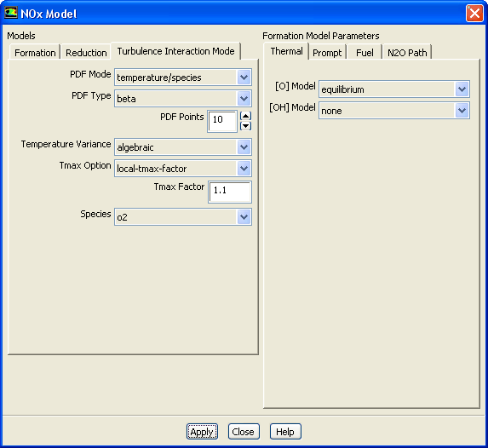
Task: Open the N2O Path tab
Action: coord(407,52)
